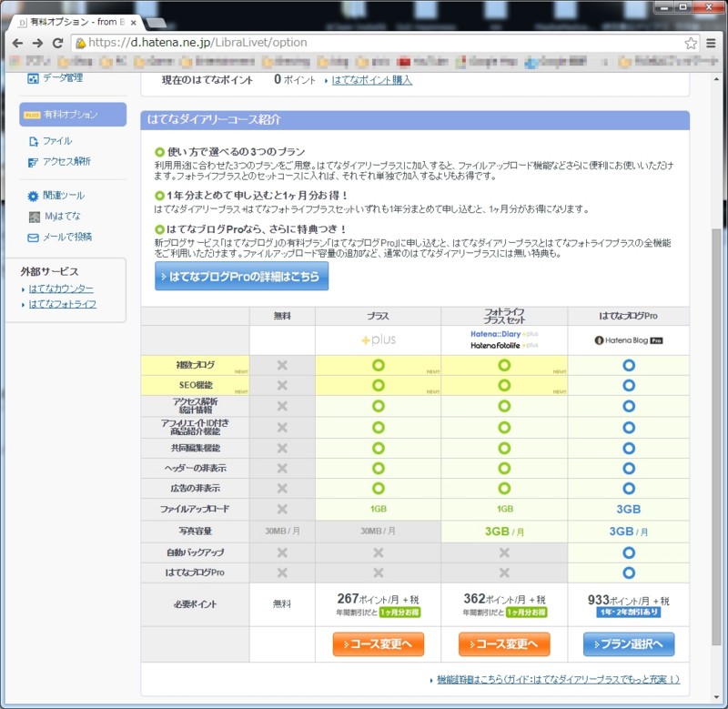728x709 pixels.
Task: Click green circle for 広告の非表示 under プラス
Action: click(x=379, y=489)
